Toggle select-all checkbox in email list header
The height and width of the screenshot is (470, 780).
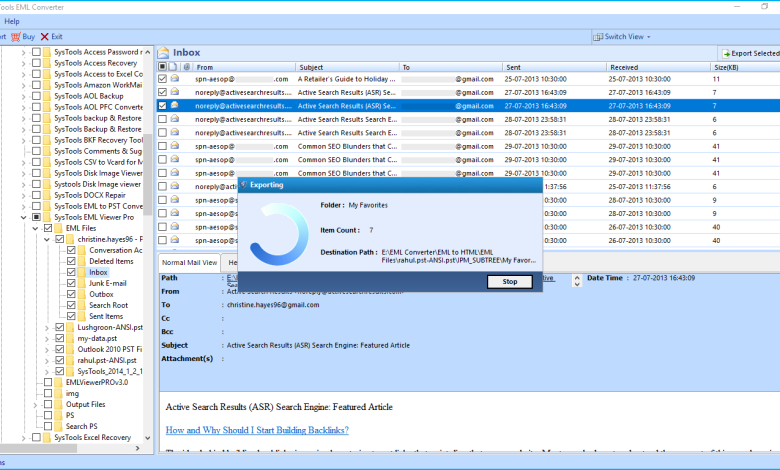(x=162, y=67)
